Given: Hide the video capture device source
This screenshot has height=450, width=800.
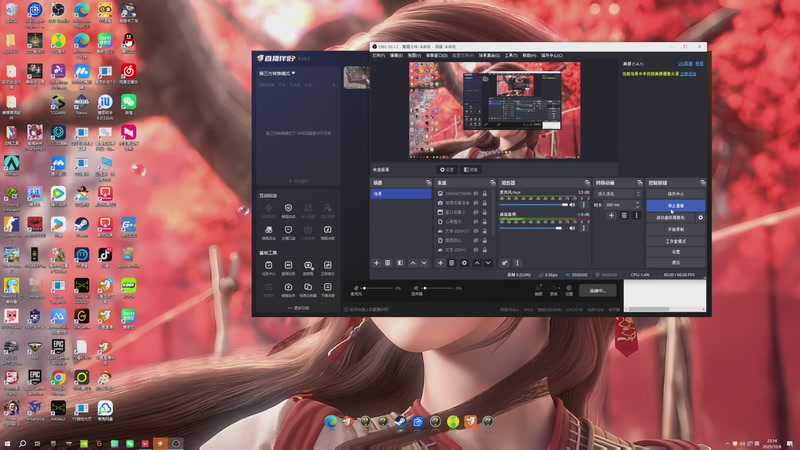Looking at the screenshot, I should point(478,203).
